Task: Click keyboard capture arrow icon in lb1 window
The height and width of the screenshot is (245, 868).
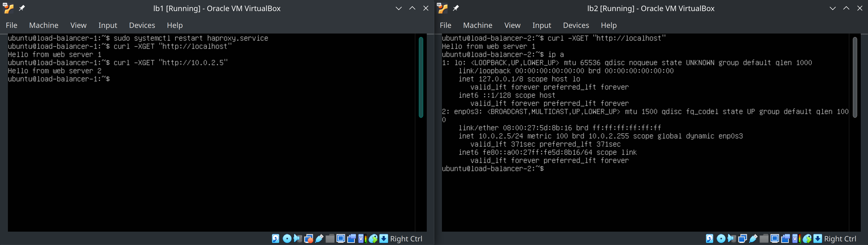Action: pyautogui.click(x=384, y=239)
